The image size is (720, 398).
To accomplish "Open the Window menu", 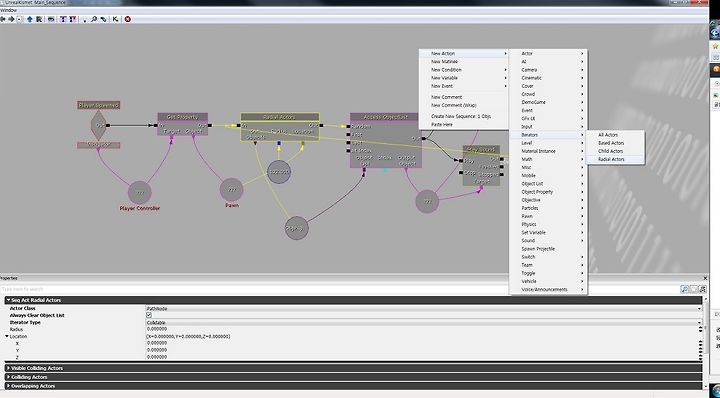I will tap(8, 10).
